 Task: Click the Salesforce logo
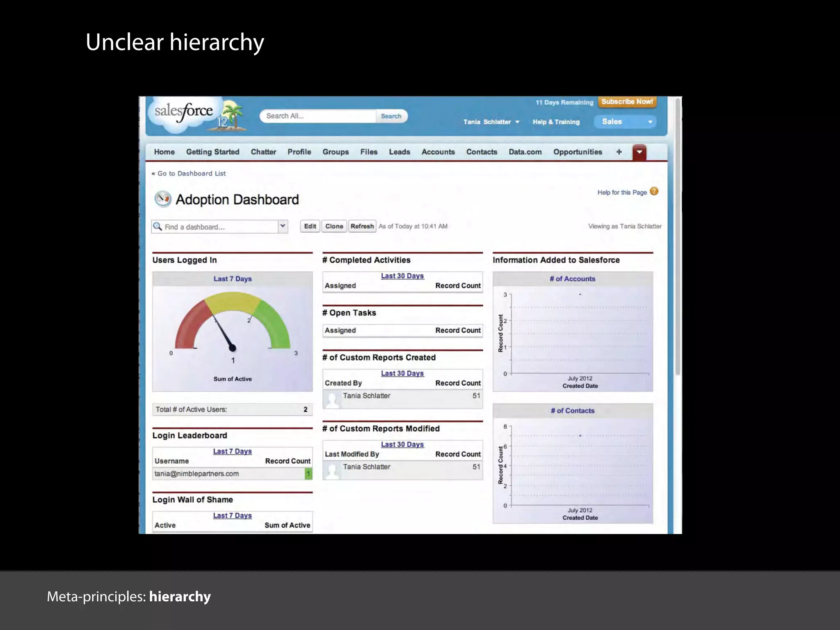click(x=183, y=112)
